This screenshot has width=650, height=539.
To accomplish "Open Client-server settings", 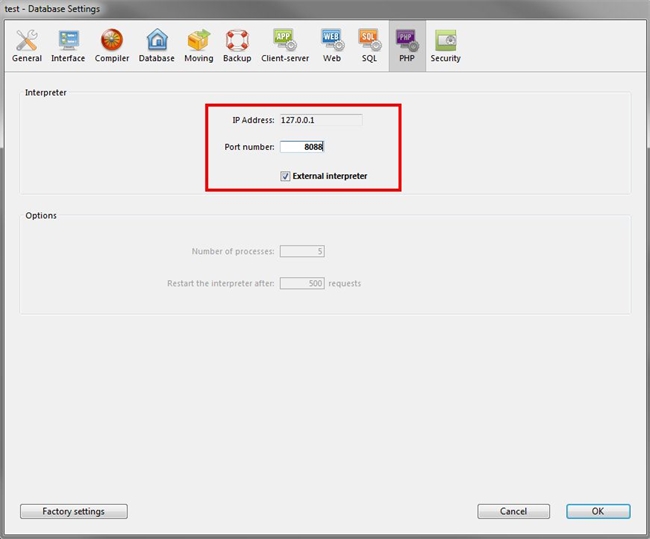I will 284,45.
